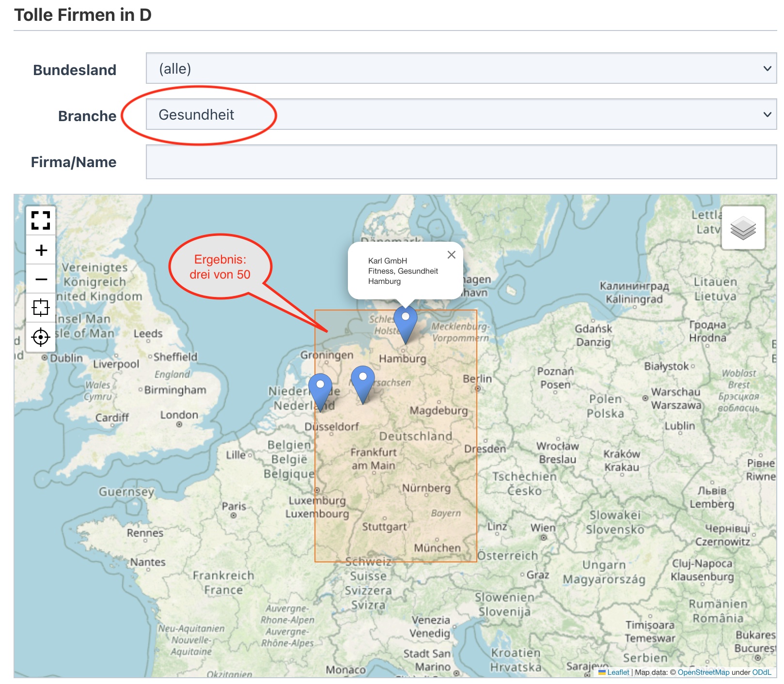Click the Düsseldorf label on the map

[332, 427]
